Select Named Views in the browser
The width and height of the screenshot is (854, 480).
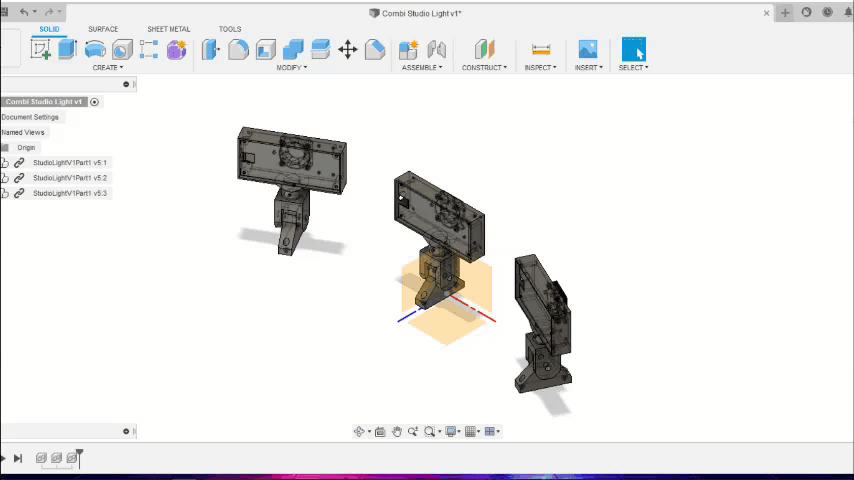point(23,132)
